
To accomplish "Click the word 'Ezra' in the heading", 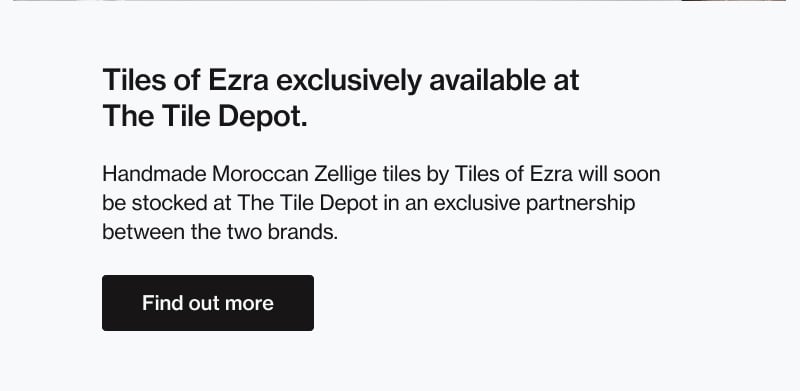I will click(x=238, y=80).
